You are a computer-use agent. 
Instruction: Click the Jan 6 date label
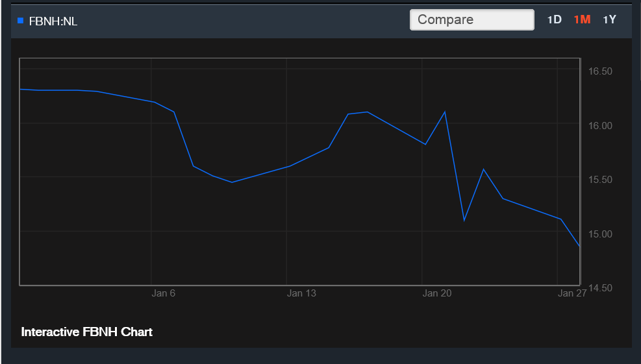click(164, 293)
